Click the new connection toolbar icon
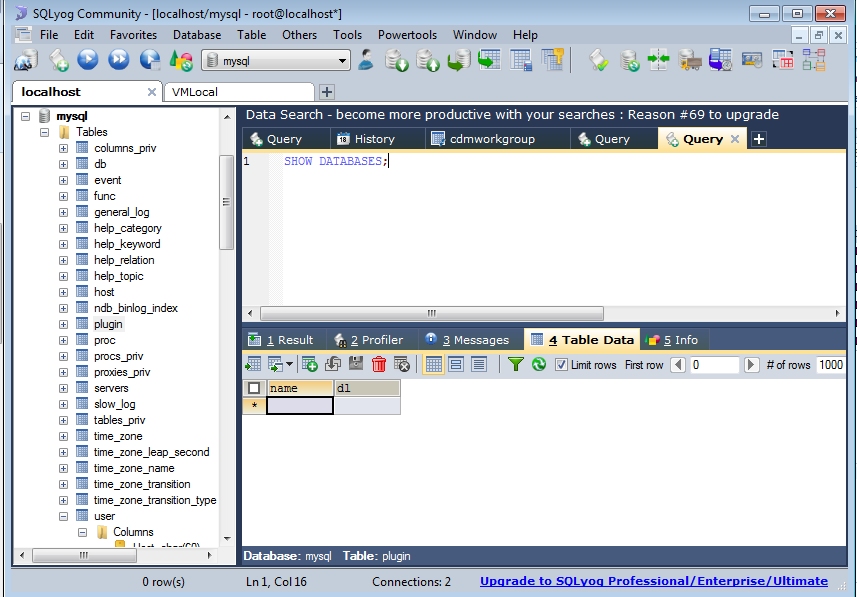The width and height of the screenshot is (857, 597). [x=26, y=61]
